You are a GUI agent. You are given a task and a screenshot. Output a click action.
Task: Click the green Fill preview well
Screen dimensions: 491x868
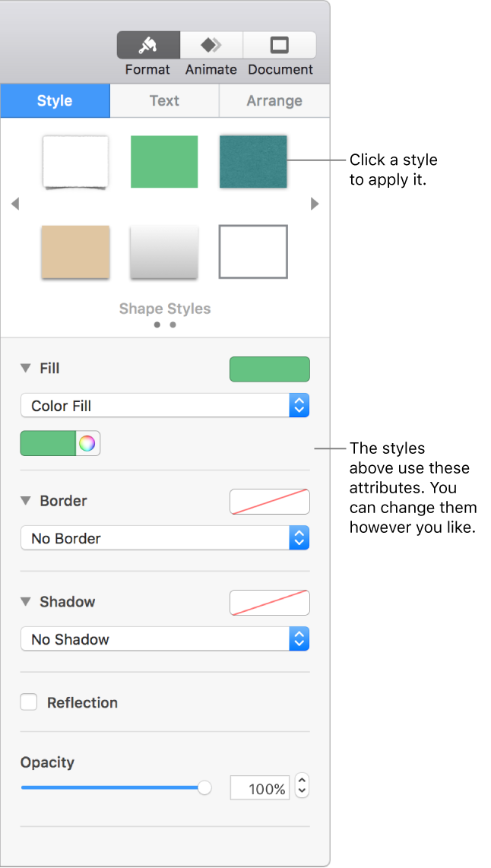pos(269,369)
